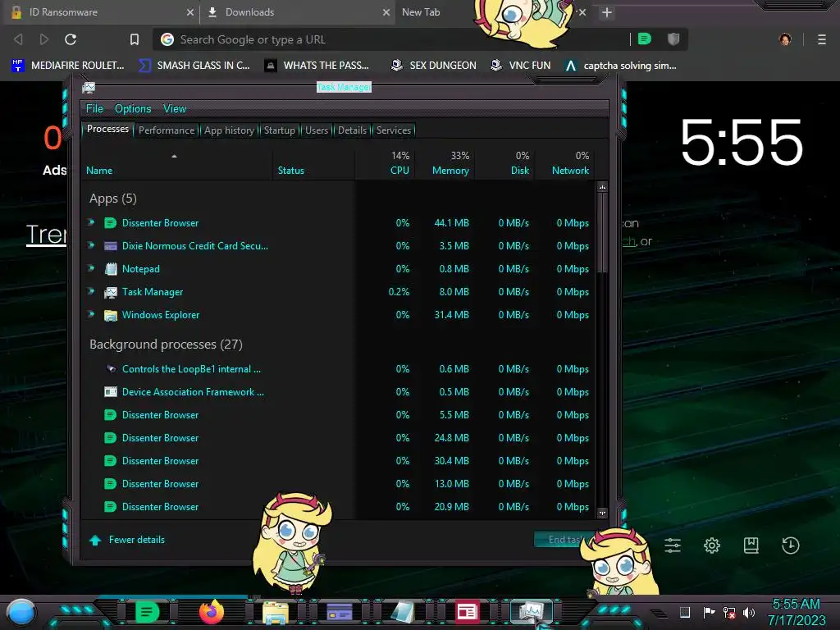Open new tab page settings gear
840x630 pixels.
coord(712,546)
